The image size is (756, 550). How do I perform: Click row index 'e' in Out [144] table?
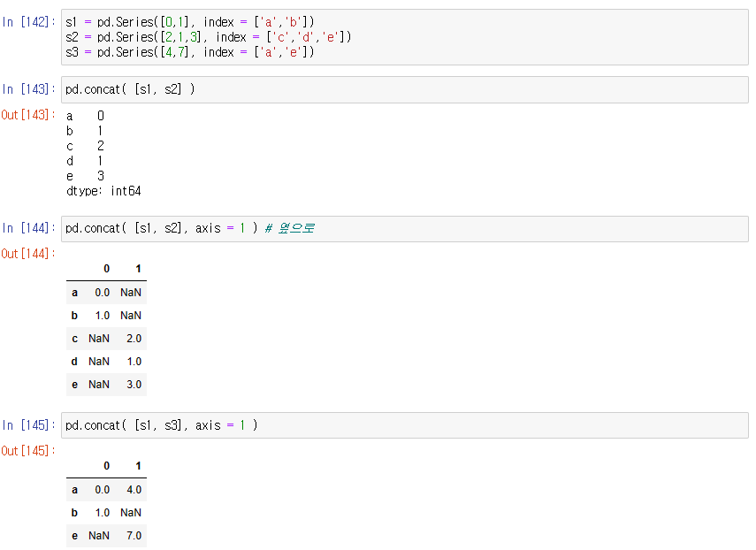coord(74,385)
